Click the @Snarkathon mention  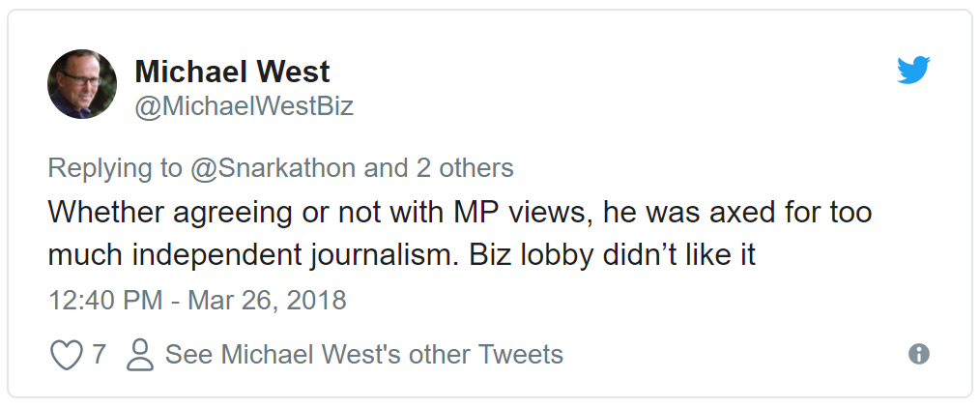(272, 168)
